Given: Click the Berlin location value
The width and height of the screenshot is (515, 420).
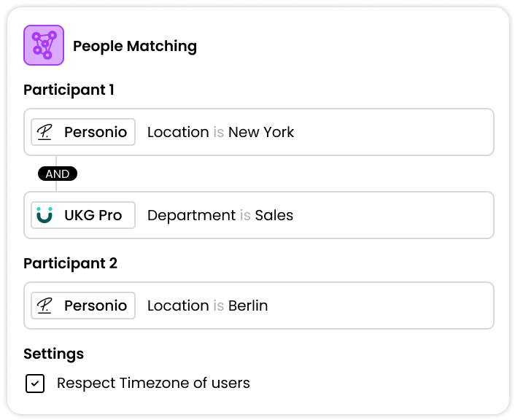Looking at the screenshot, I should point(248,306).
